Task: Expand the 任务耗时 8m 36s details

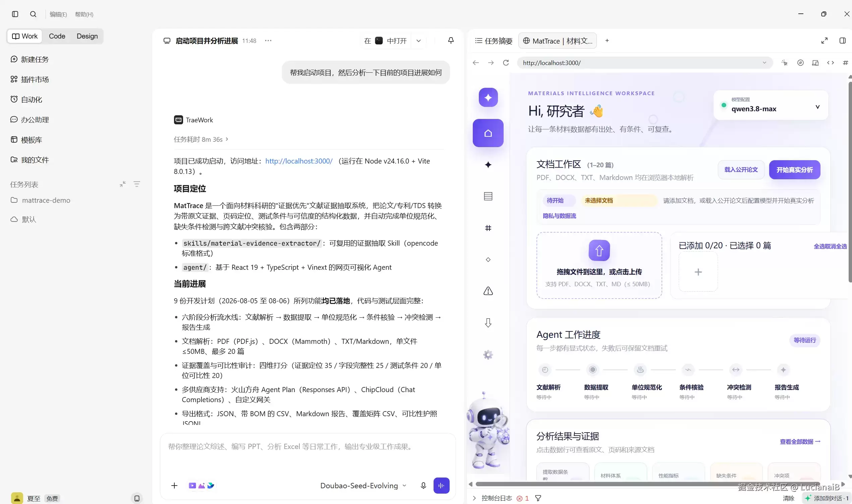Action: 201,139
